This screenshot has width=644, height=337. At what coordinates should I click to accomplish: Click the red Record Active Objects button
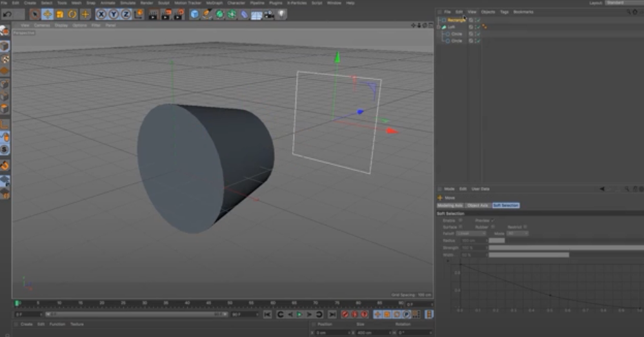(x=345, y=314)
